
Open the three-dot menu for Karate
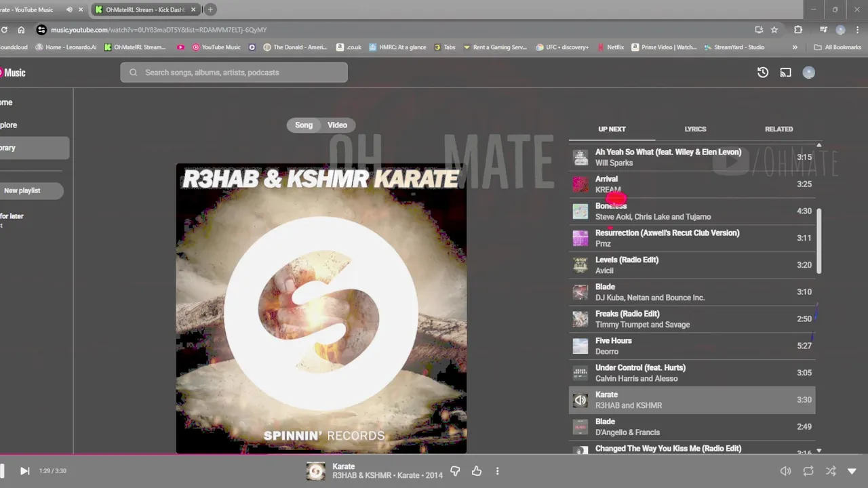click(497, 471)
